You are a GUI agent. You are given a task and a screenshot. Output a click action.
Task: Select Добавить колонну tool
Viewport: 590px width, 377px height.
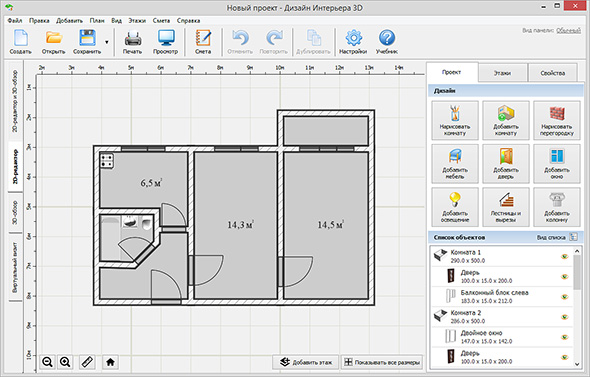(x=557, y=207)
